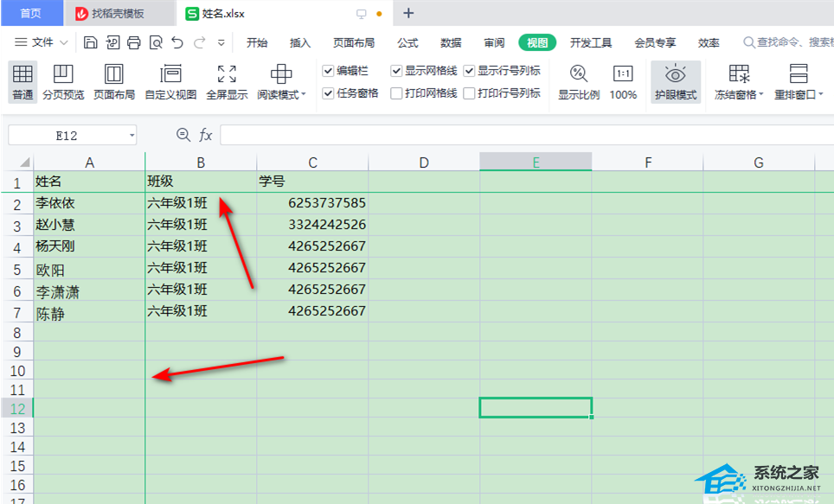Set zoom to 100%
This screenshot has height=504, width=834.
click(623, 82)
